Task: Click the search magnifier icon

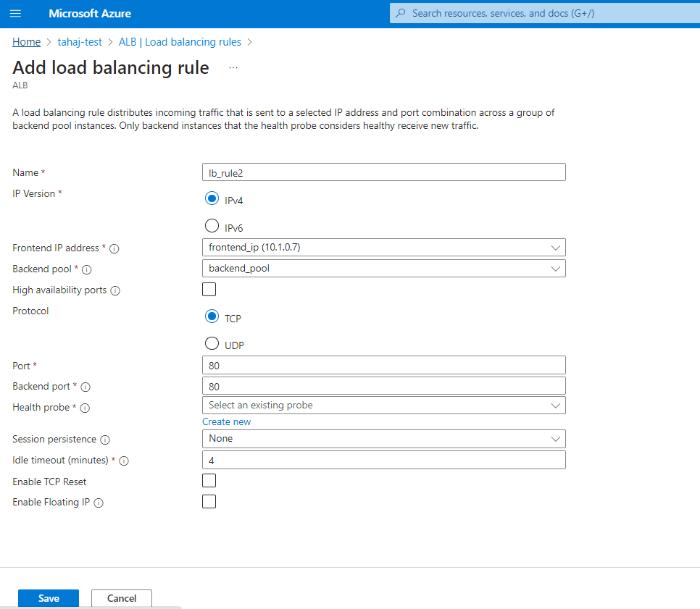Action: (401, 13)
